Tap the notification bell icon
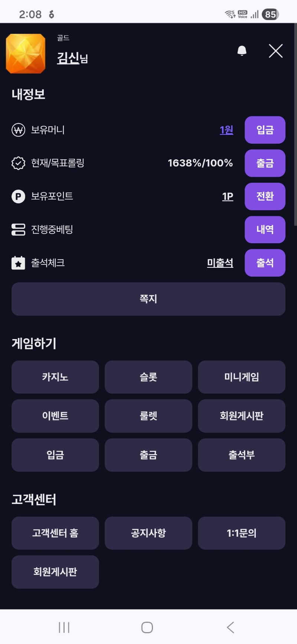The image size is (297, 644). click(x=242, y=51)
